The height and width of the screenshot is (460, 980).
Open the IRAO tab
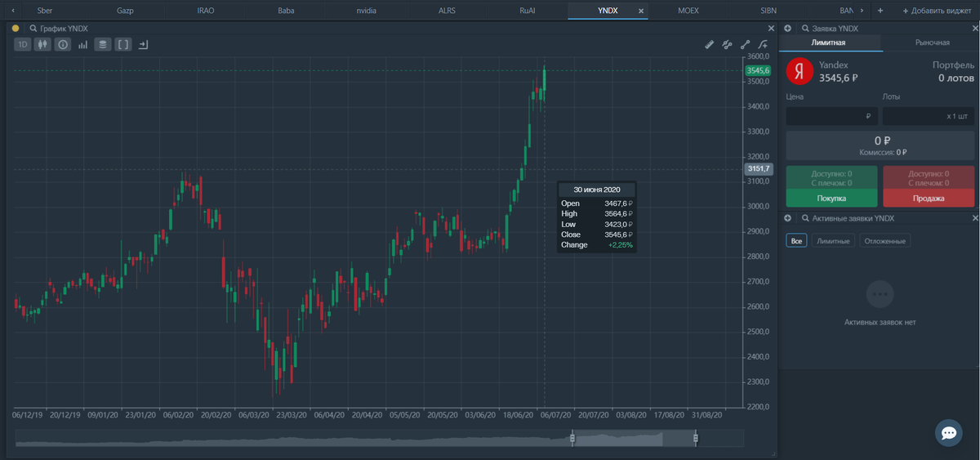[x=206, y=11]
